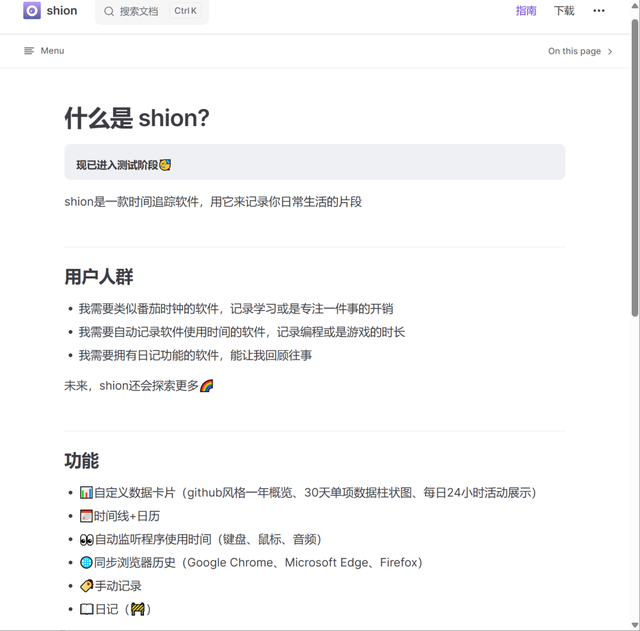
Task: Focus the 搜索文档 search box
Action: point(152,11)
